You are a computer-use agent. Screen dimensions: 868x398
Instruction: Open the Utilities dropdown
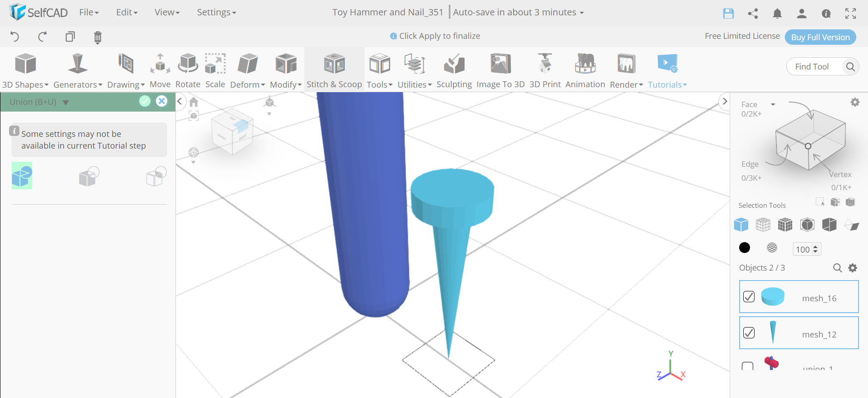pyautogui.click(x=415, y=71)
